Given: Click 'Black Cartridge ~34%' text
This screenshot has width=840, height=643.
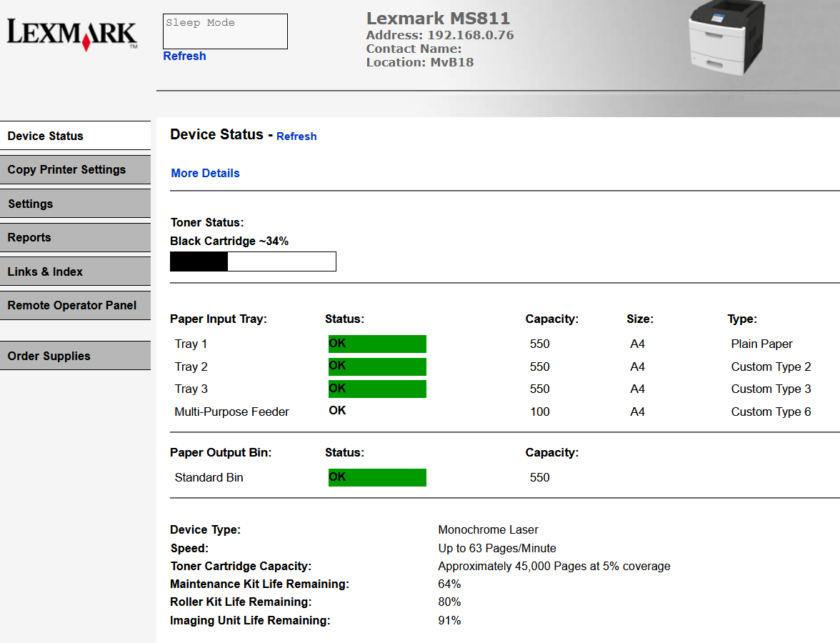Looking at the screenshot, I should point(229,241).
